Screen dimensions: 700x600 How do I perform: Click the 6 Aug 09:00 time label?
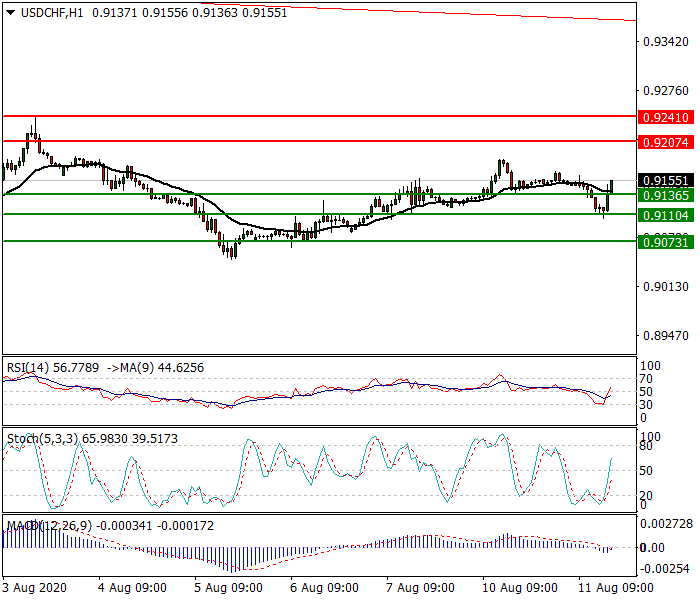[324, 588]
